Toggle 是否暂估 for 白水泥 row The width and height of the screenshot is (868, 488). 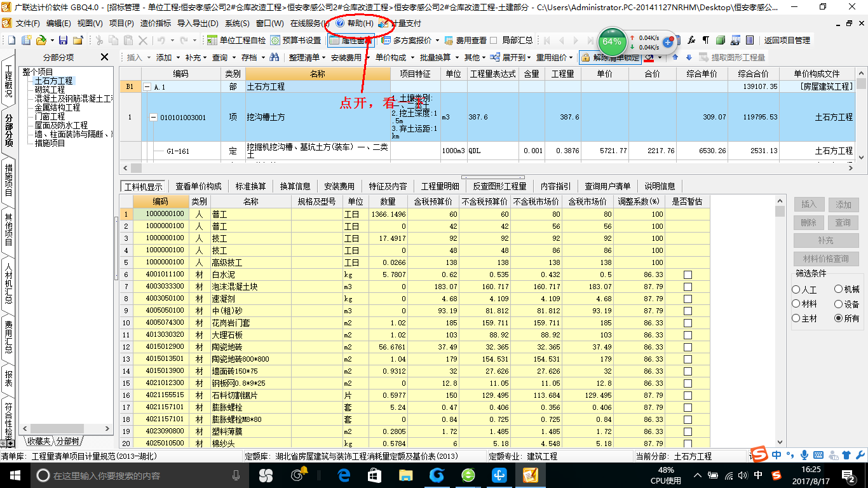pos(688,274)
